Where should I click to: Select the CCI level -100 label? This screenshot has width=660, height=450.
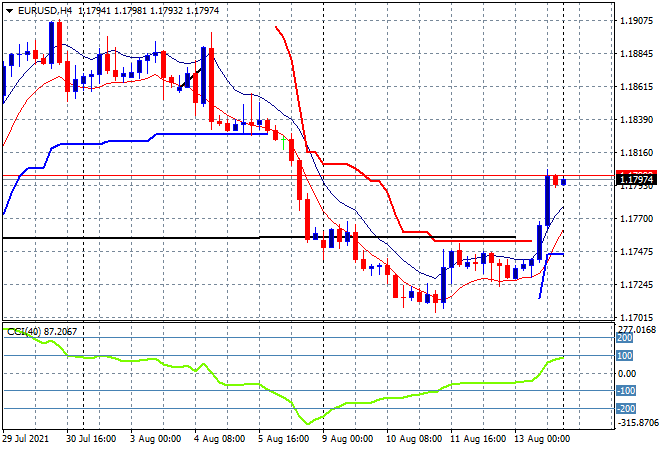(626, 391)
